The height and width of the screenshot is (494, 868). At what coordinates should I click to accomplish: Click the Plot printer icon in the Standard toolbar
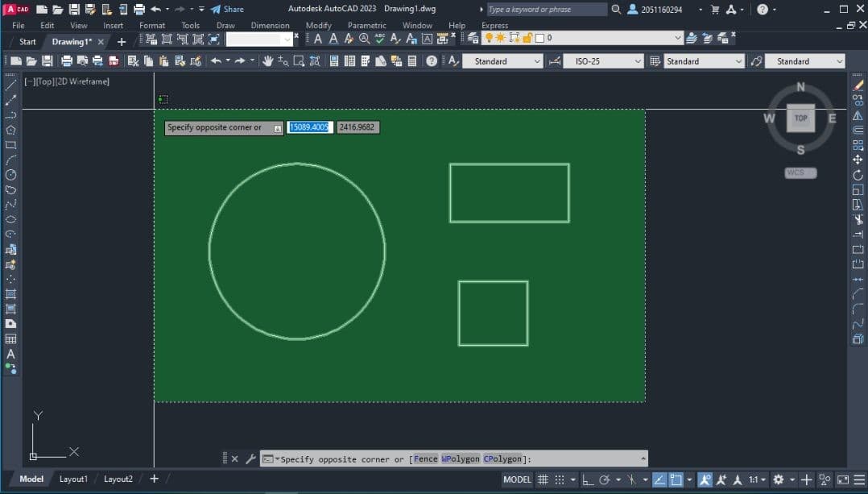coord(66,61)
